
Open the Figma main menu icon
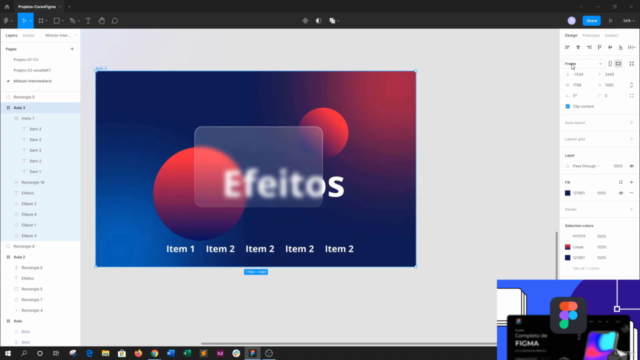point(6,21)
